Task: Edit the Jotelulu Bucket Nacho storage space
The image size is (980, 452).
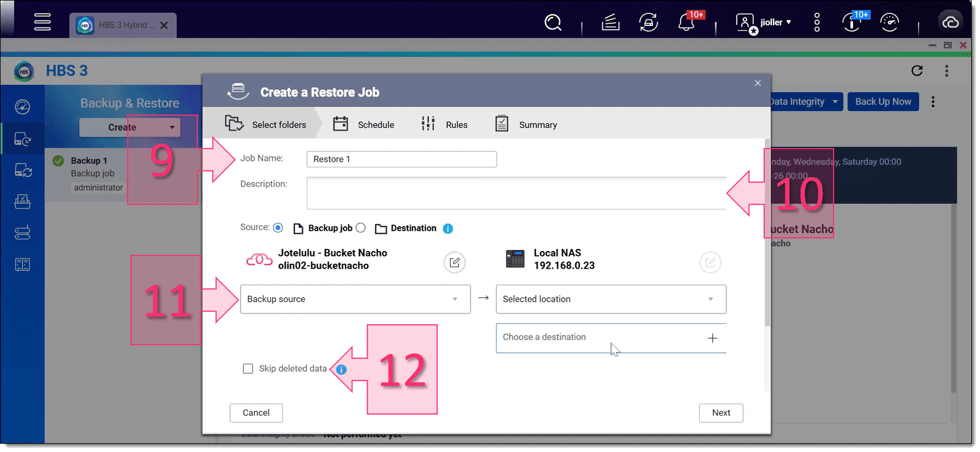Action: click(454, 263)
